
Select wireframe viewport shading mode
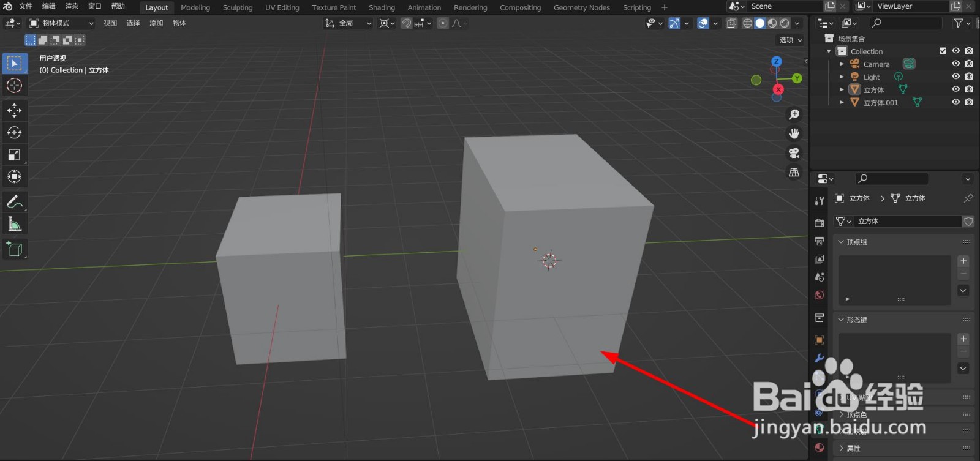point(748,23)
